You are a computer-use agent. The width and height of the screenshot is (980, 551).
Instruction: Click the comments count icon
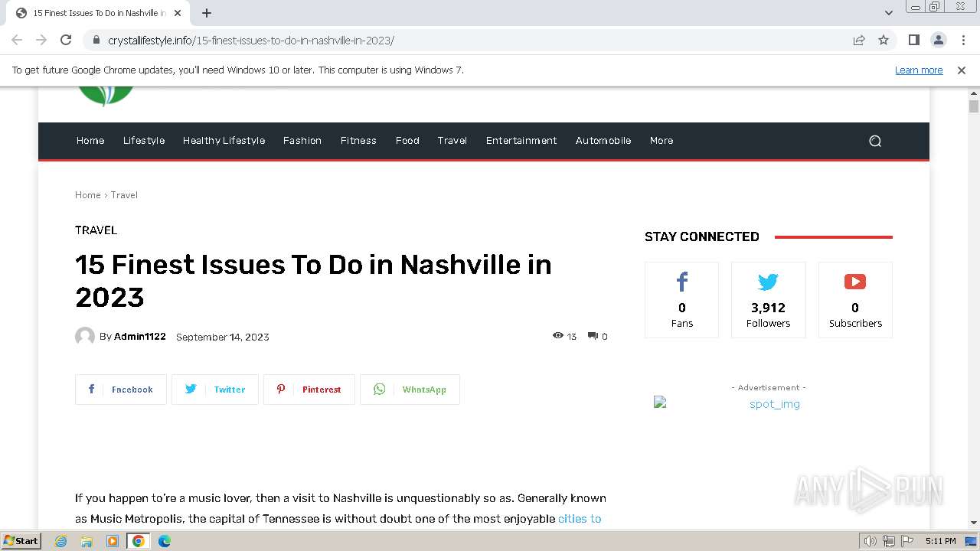593,336
